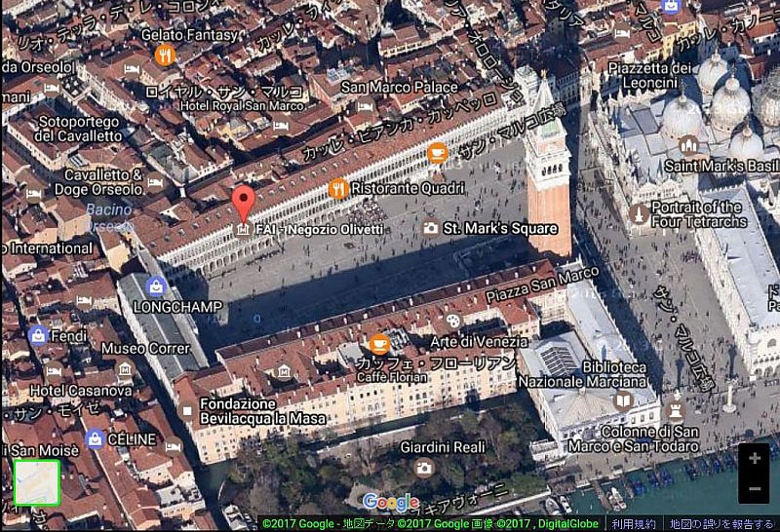Viewport: 780px width, 532px height.
Task: Open the Biblioteca Nazionale Marciana book icon
Action: coord(623,400)
